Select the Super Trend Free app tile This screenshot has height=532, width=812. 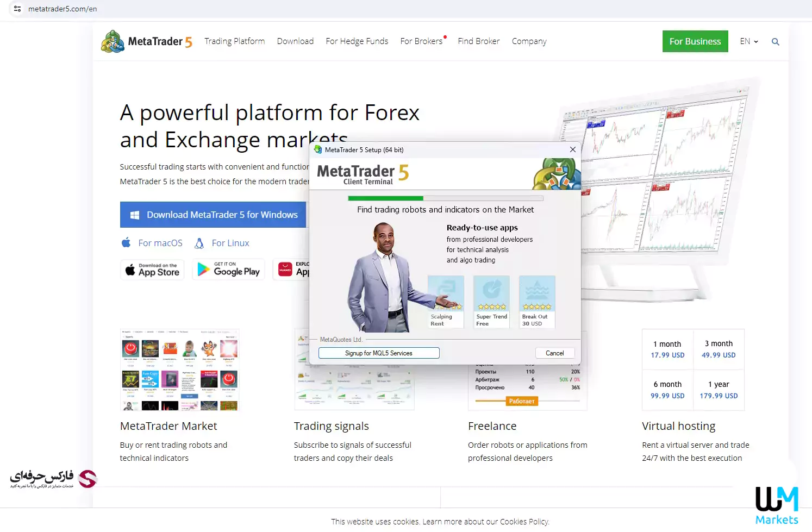[x=491, y=302]
